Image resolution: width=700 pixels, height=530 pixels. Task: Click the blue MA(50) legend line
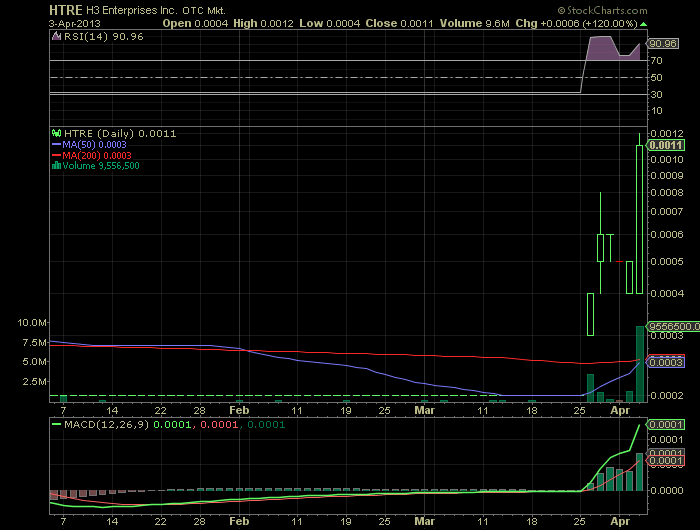[x=56, y=145]
